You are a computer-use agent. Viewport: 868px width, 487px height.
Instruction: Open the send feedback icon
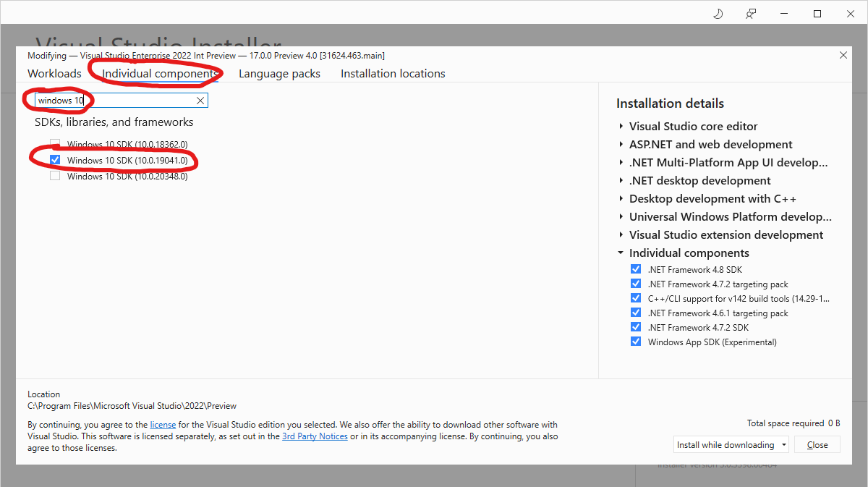point(750,13)
